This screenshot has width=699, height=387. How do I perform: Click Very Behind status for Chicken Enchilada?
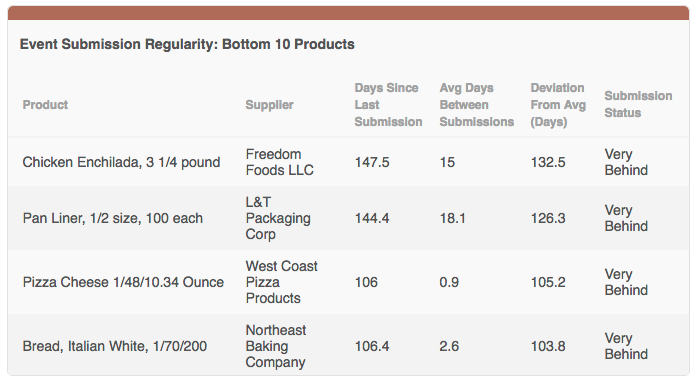pos(626,162)
